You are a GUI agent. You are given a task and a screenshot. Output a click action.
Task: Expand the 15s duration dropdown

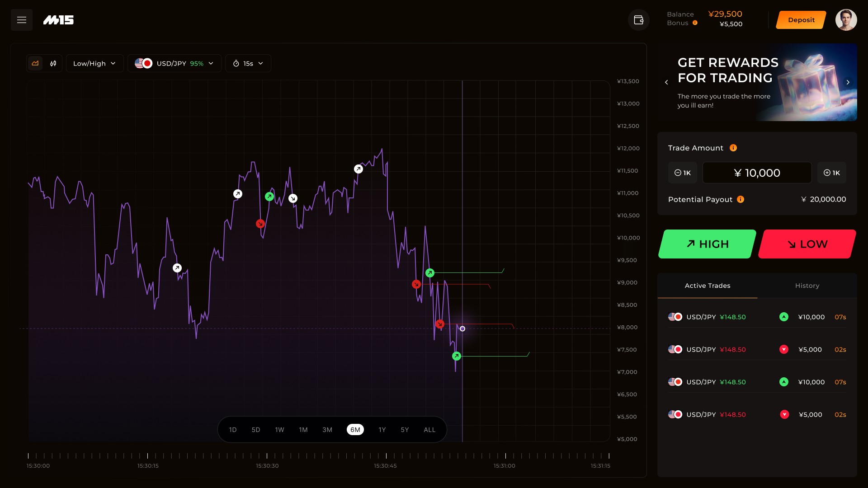[x=248, y=63]
